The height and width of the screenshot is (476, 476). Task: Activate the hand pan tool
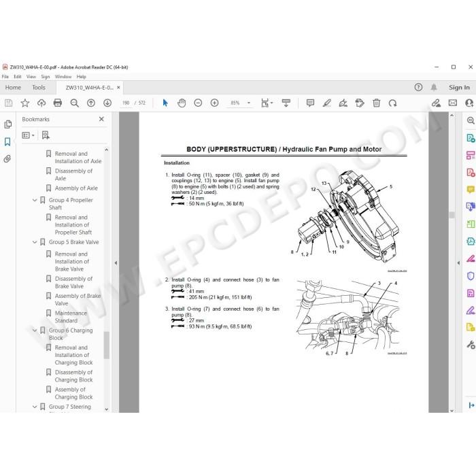click(x=182, y=103)
